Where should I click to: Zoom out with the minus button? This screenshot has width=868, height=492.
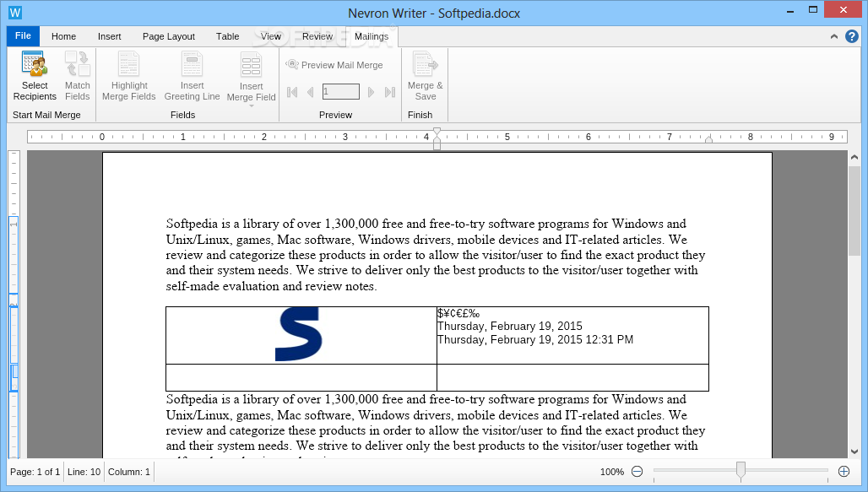pyautogui.click(x=637, y=472)
